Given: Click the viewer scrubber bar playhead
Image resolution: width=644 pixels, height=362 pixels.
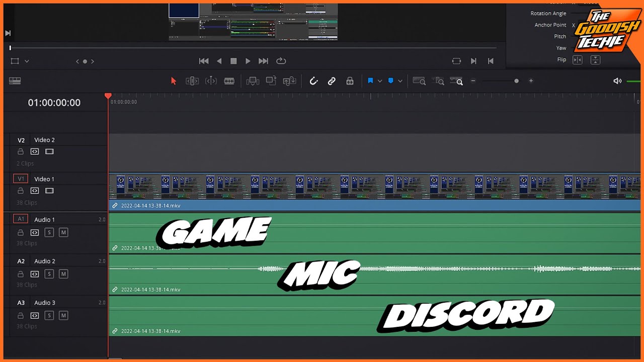Looking at the screenshot, I should pos(10,48).
